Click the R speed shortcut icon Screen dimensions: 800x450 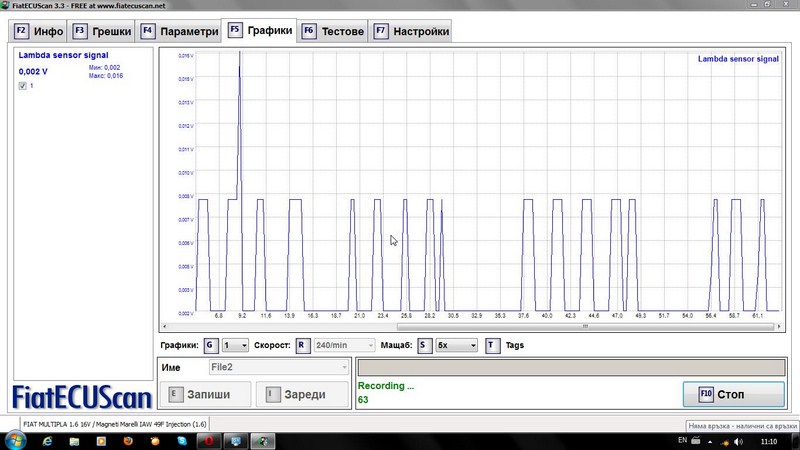pyautogui.click(x=302, y=346)
